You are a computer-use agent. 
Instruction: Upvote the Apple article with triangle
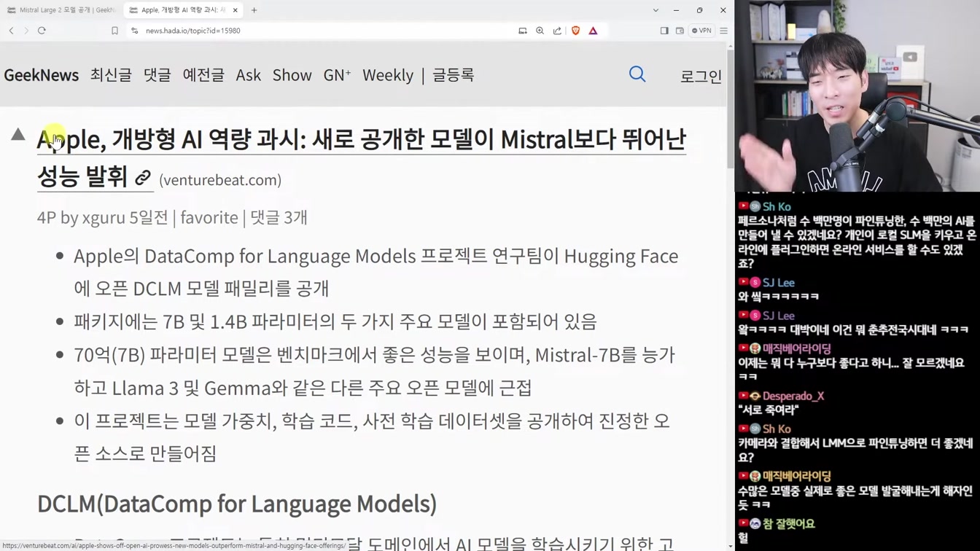click(x=18, y=135)
